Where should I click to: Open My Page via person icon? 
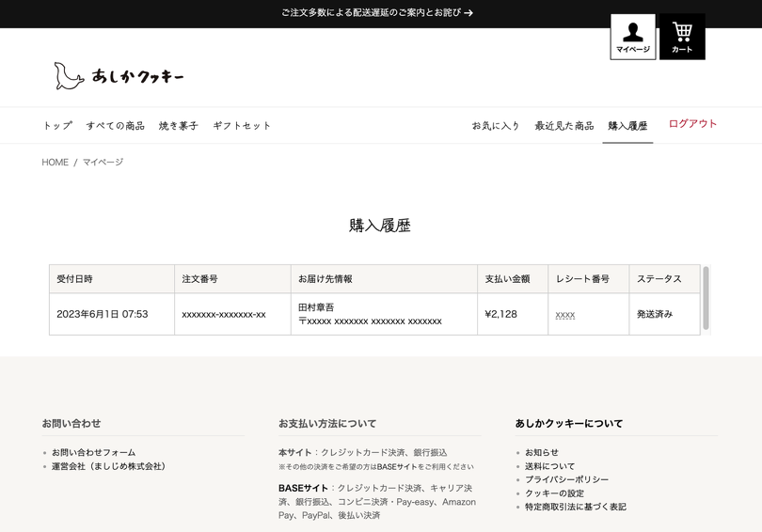point(632,37)
